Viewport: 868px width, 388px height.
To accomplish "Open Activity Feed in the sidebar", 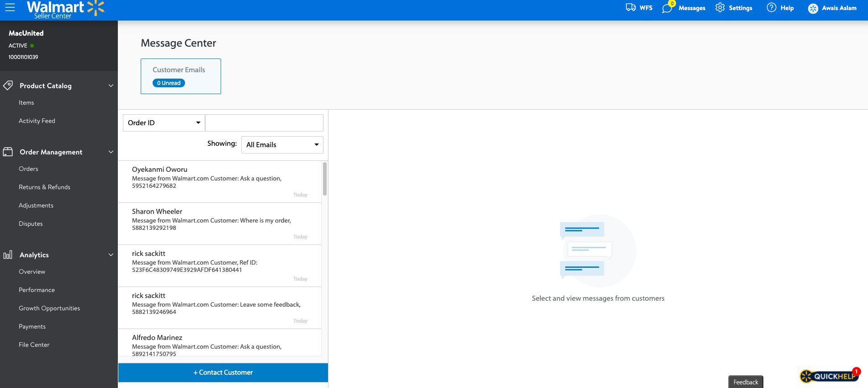I will [x=37, y=121].
